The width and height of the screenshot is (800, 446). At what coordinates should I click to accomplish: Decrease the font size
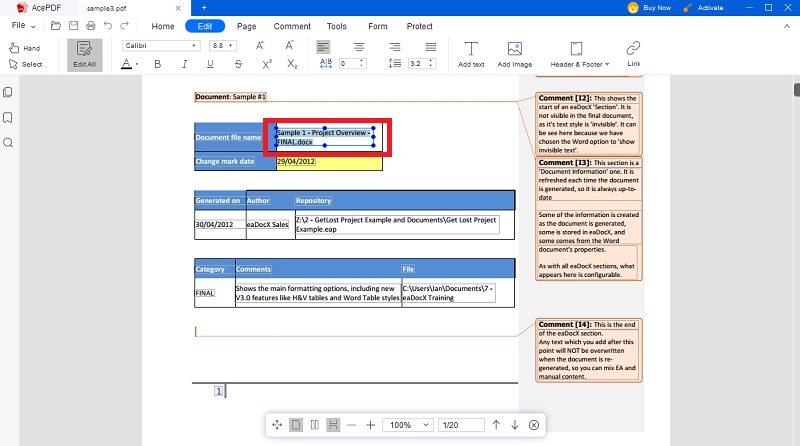point(289,45)
